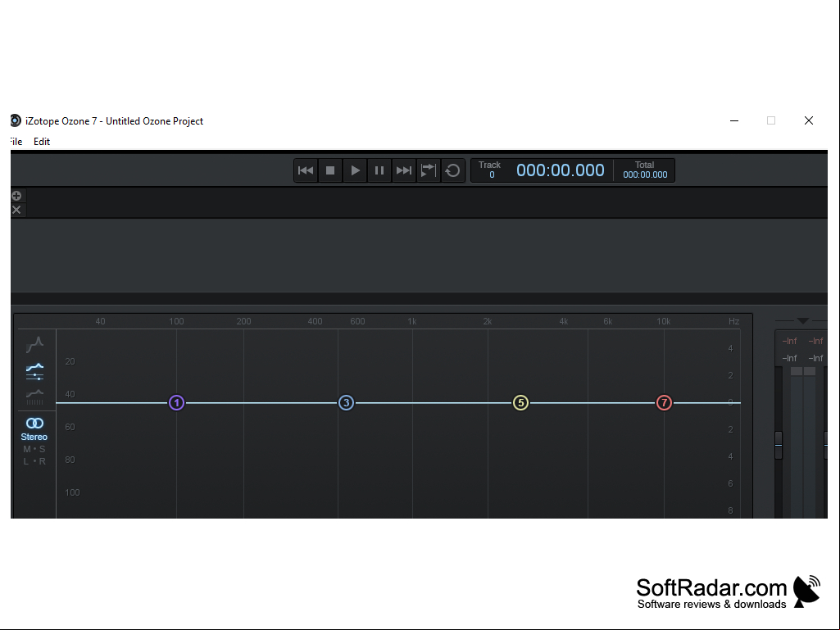Stop playback with the square button
Screen dimensions: 840x630
tap(330, 170)
